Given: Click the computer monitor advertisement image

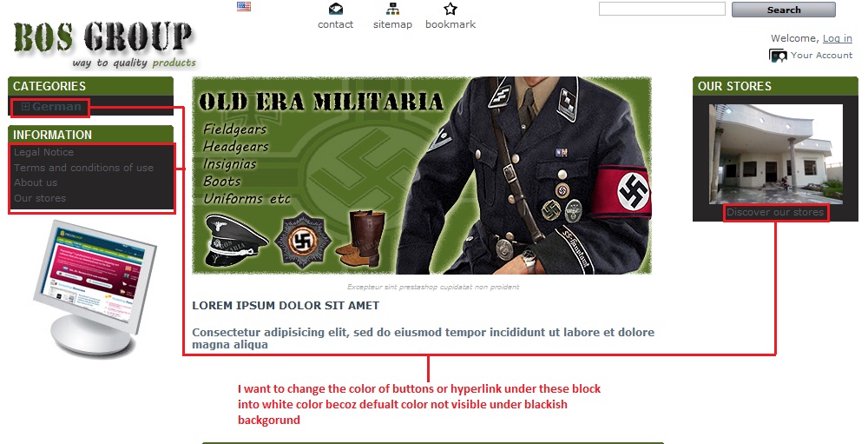Looking at the screenshot, I should coord(93,289).
